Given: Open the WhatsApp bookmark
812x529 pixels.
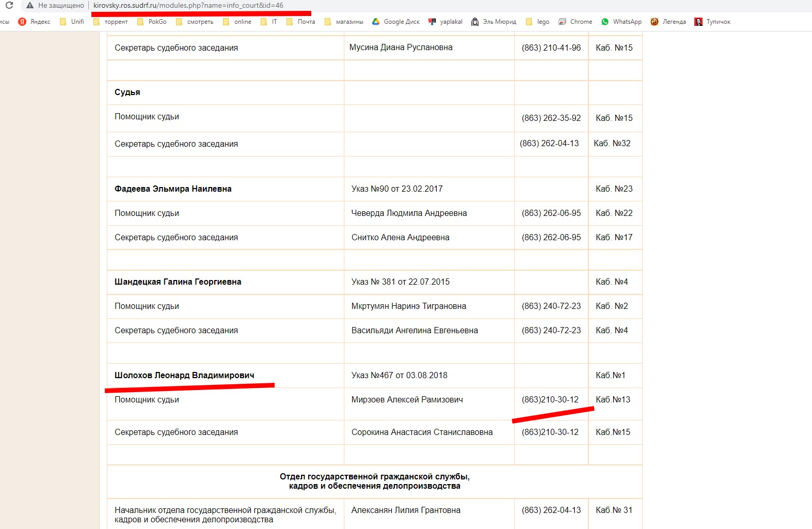Looking at the screenshot, I should pos(622,22).
